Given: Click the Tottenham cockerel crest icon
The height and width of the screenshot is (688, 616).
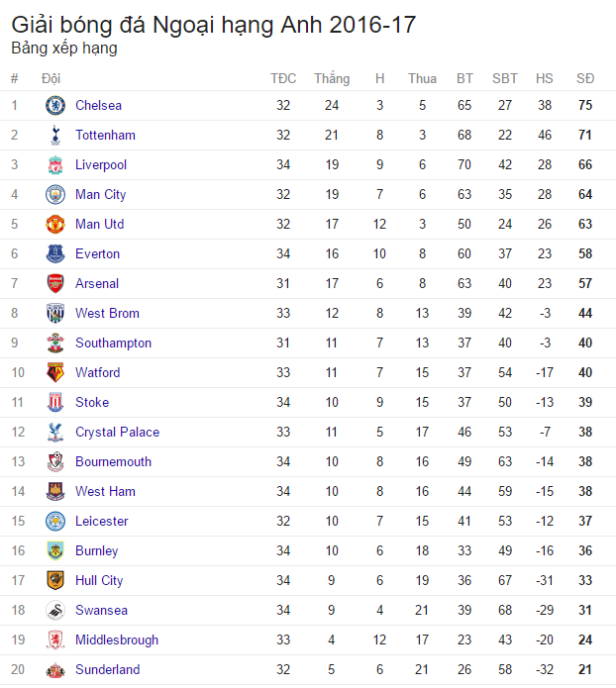Looking at the screenshot, I should tap(55, 136).
